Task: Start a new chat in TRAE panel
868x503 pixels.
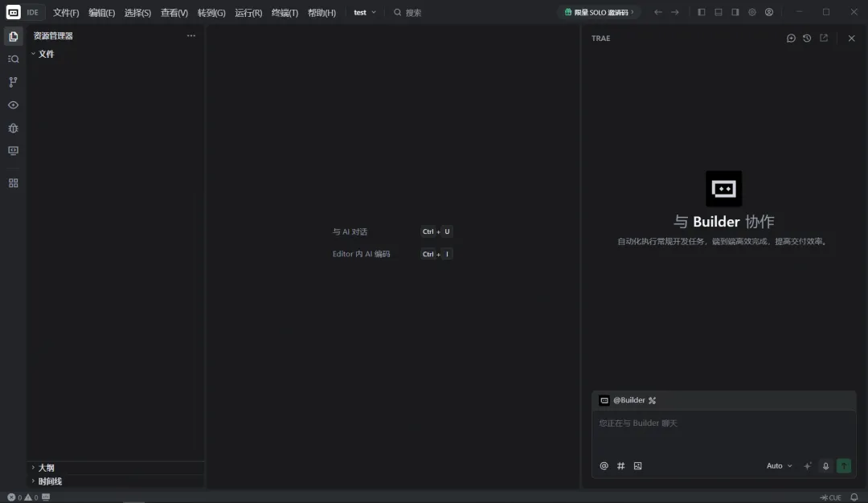Action: pos(791,39)
